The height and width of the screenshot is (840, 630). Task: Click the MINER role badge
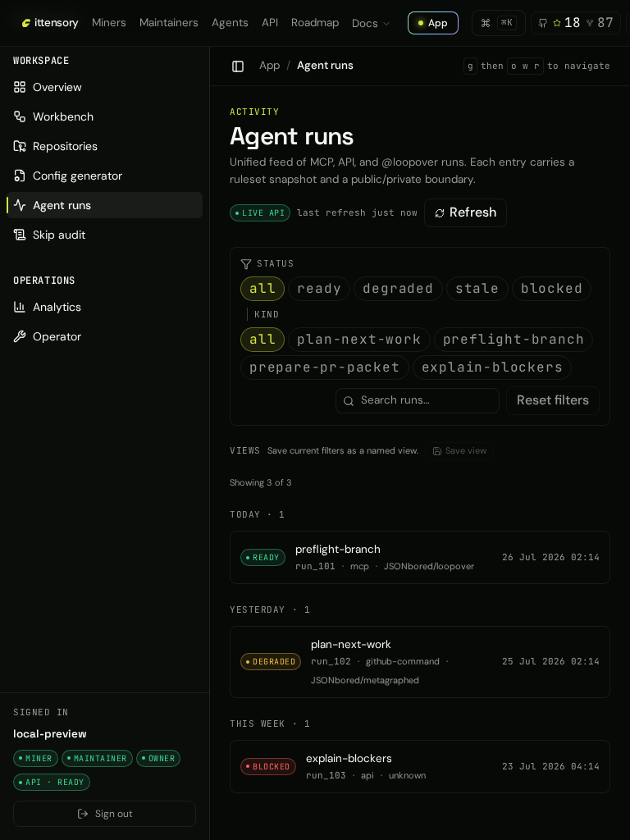[x=35, y=759]
